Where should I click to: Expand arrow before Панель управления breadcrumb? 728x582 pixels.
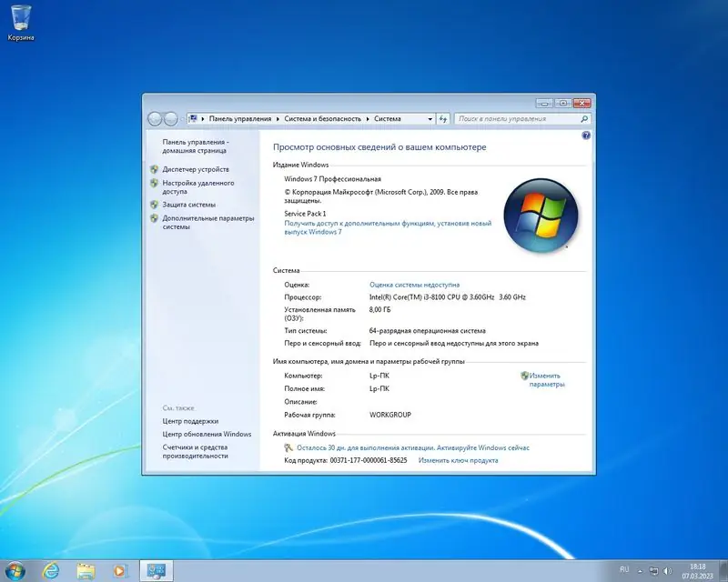point(203,119)
